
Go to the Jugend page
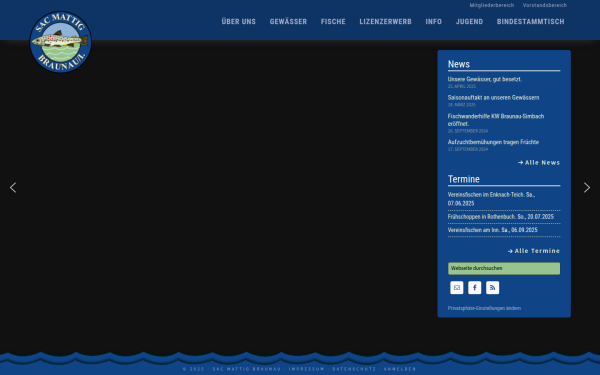tap(469, 22)
